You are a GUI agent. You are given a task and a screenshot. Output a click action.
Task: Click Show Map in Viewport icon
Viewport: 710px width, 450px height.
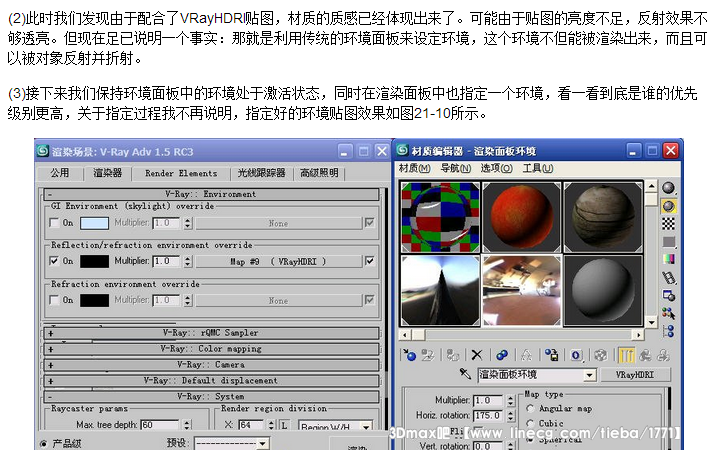click(600, 355)
